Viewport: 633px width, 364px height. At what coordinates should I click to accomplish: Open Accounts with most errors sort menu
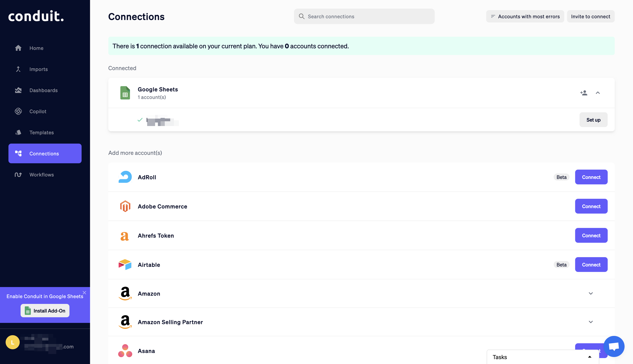point(525,16)
